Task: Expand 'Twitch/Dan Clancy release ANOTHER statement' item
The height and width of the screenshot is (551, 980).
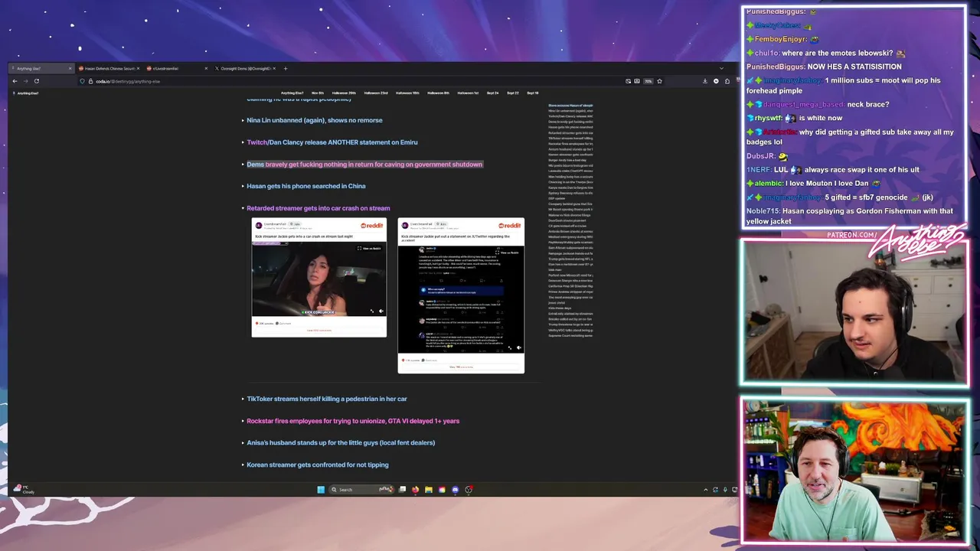Action: (243, 142)
